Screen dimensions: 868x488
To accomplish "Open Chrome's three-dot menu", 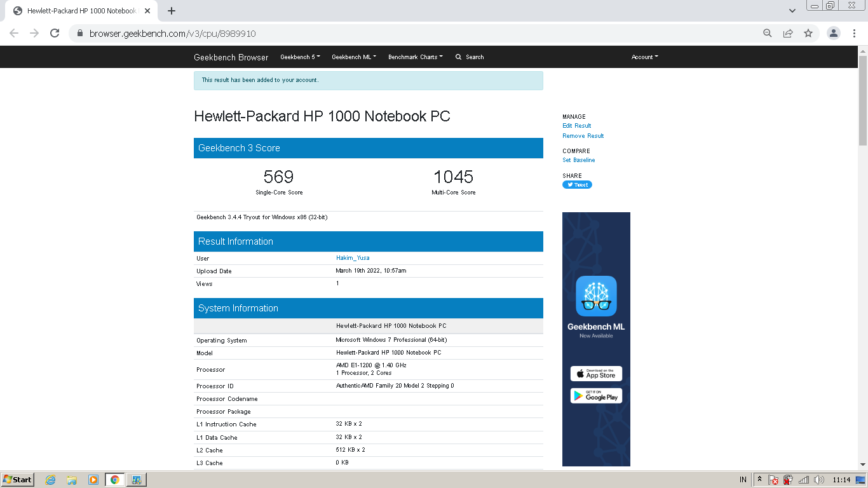I will pyautogui.click(x=853, y=33).
